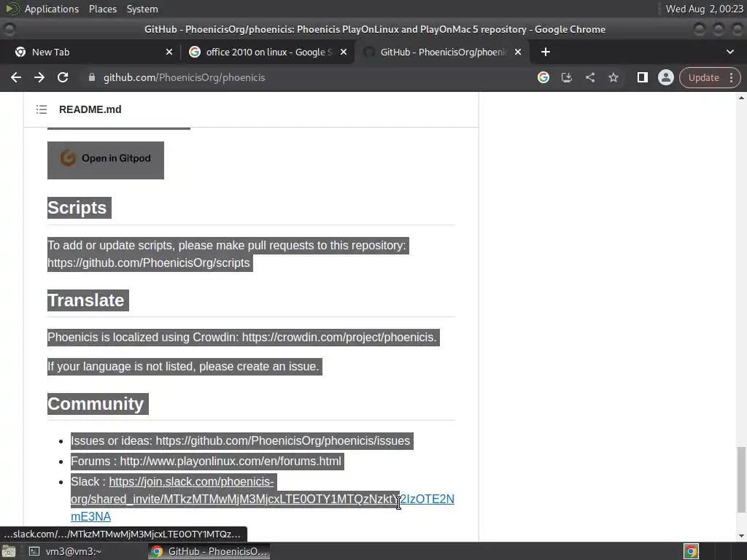Click the PhoenicisOrg/scripts repository URL text
The height and width of the screenshot is (560, 747).
tap(149, 262)
